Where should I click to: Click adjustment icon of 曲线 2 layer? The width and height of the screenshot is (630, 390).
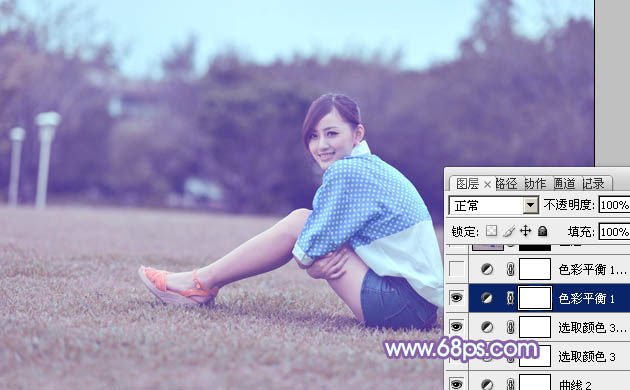pyautogui.click(x=487, y=384)
